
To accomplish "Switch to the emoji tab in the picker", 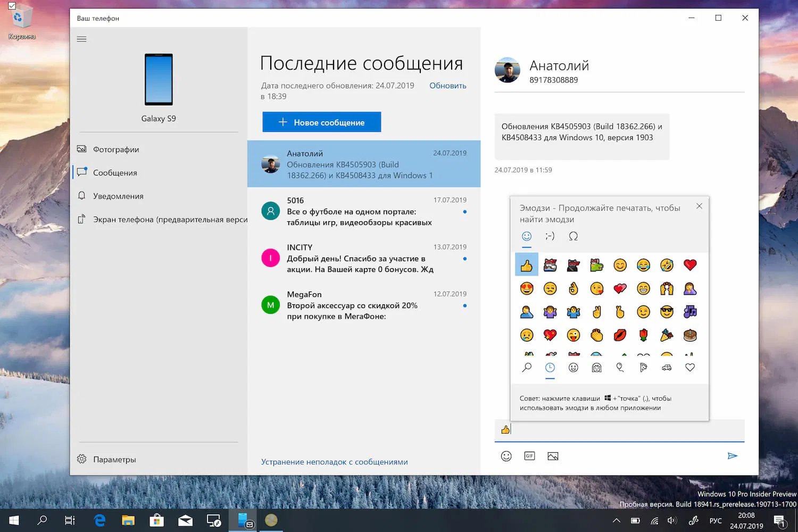I will (527, 236).
